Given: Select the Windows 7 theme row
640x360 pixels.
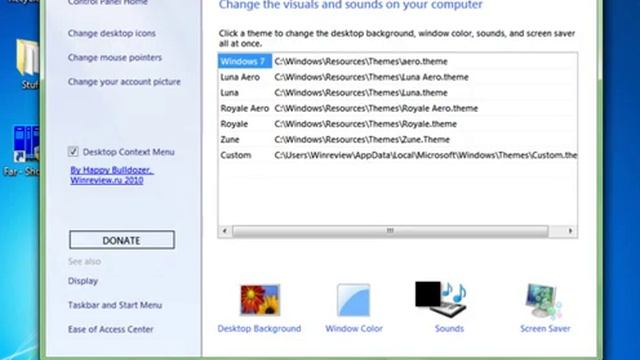Looking at the screenshot, I should [x=398, y=61].
